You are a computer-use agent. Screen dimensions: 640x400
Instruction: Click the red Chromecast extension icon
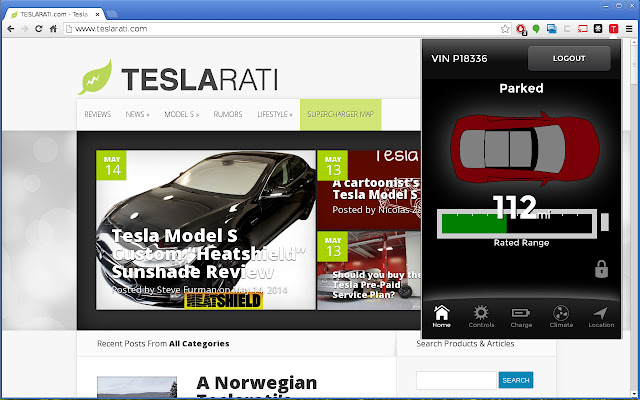[582, 29]
